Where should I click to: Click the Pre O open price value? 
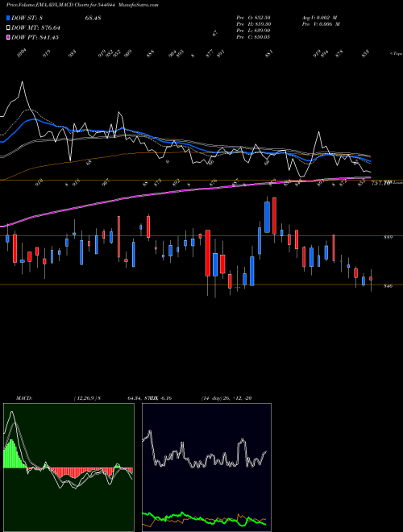click(253, 18)
